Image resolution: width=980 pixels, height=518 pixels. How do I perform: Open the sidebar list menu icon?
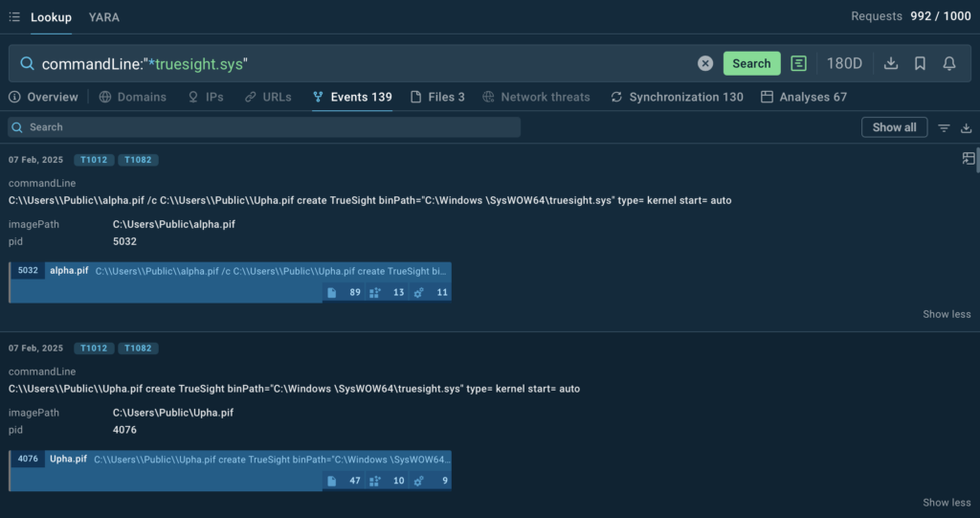[14, 17]
